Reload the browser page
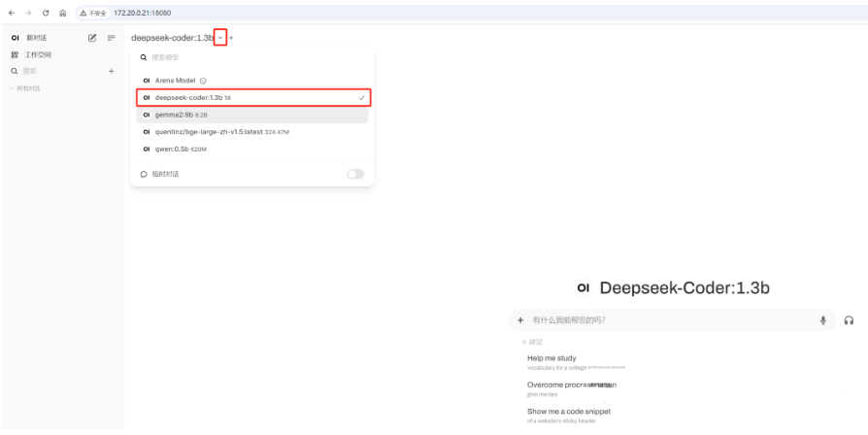This screenshot has width=868, height=435. click(x=46, y=13)
